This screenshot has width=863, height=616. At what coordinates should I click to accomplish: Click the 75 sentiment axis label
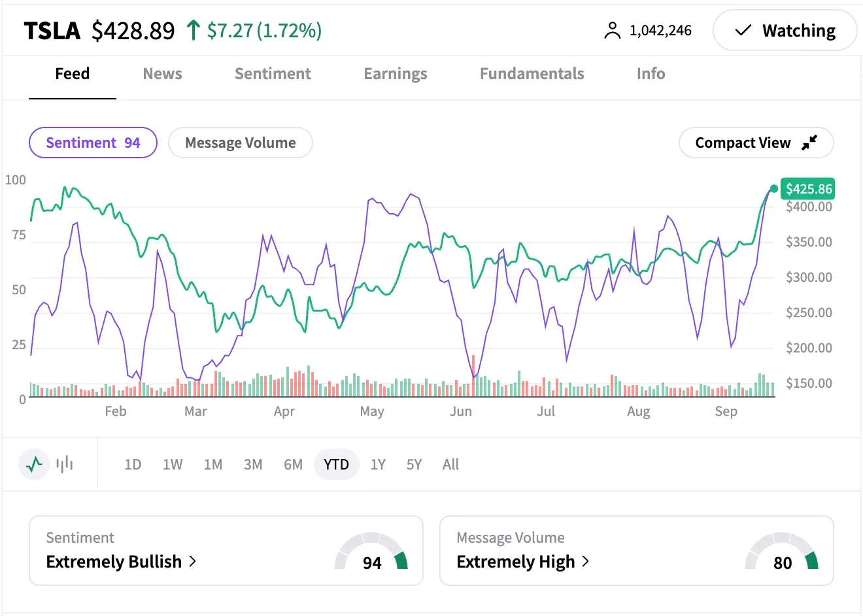(x=19, y=235)
